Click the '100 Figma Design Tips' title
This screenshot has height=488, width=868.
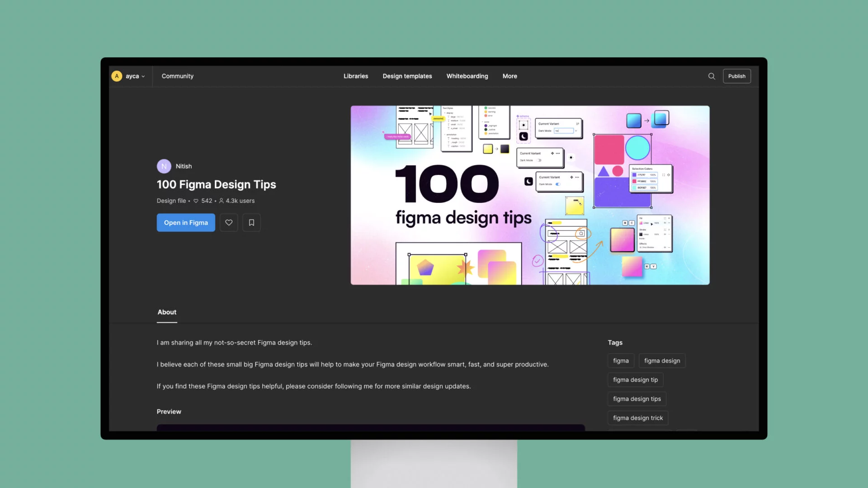pos(216,184)
